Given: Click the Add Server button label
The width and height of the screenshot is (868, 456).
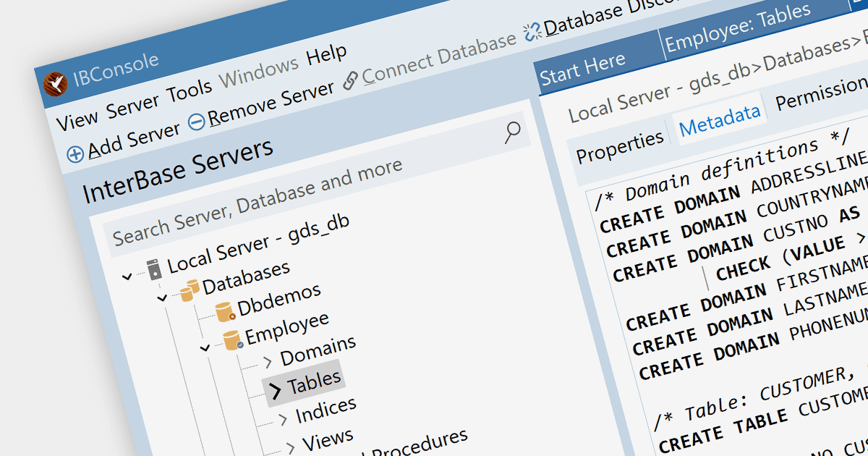Looking at the screenshot, I should click(134, 140).
